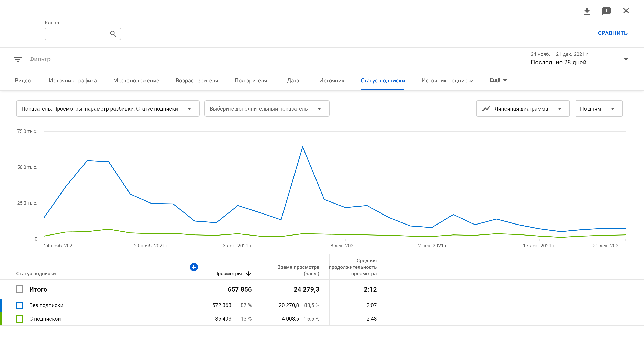Click the value 572 363 in Без подписки row
The height and width of the screenshot is (344, 644).
click(222, 305)
